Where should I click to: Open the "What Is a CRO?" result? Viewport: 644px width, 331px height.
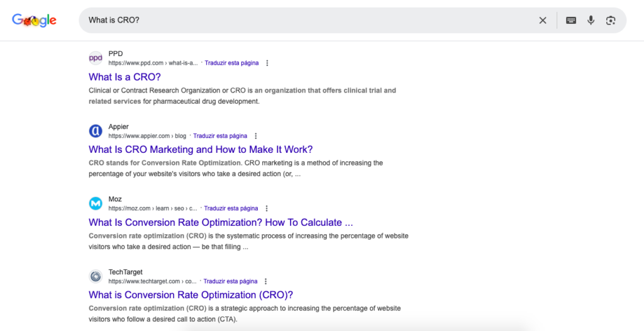(x=125, y=77)
